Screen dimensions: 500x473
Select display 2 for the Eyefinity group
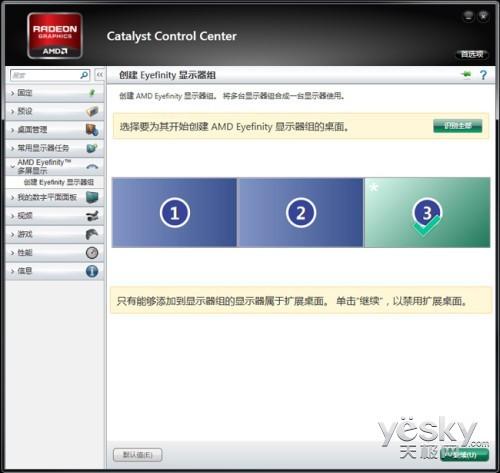(x=300, y=213)
